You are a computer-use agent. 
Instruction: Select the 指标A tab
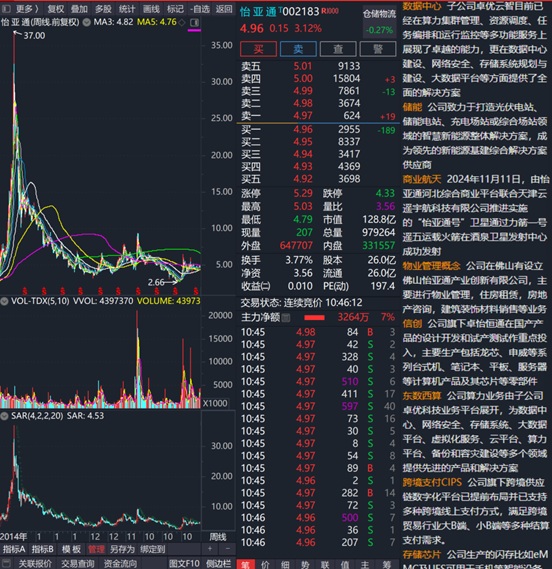coord(14,549)
